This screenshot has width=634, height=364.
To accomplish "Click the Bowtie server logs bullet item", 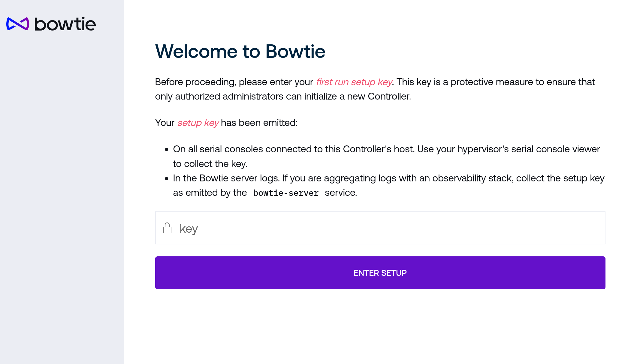I will (389, 185).
